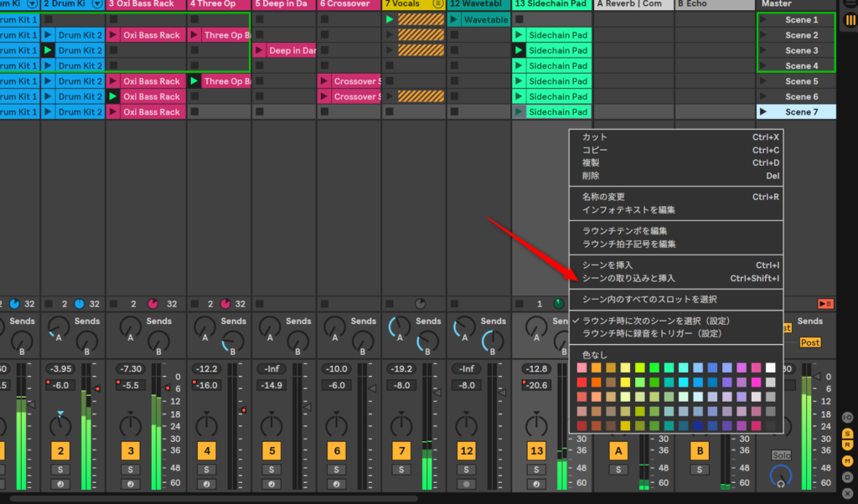Toggle the track 5 activator button
This screenshot has height=504, width=858.
pos(271,451)
